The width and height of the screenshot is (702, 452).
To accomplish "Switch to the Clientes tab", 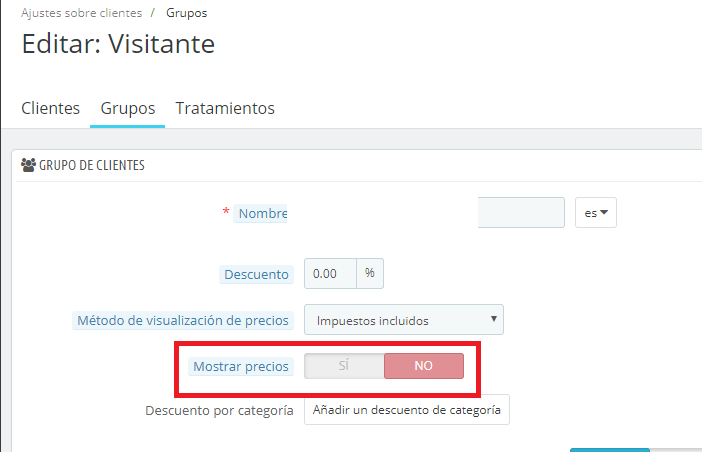I will tap(51, 108).
